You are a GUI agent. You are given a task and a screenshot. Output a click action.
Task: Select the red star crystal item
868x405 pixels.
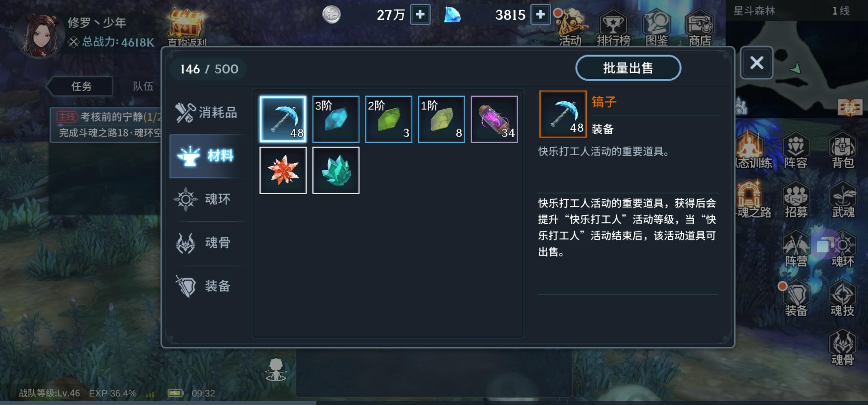(283, 170)
